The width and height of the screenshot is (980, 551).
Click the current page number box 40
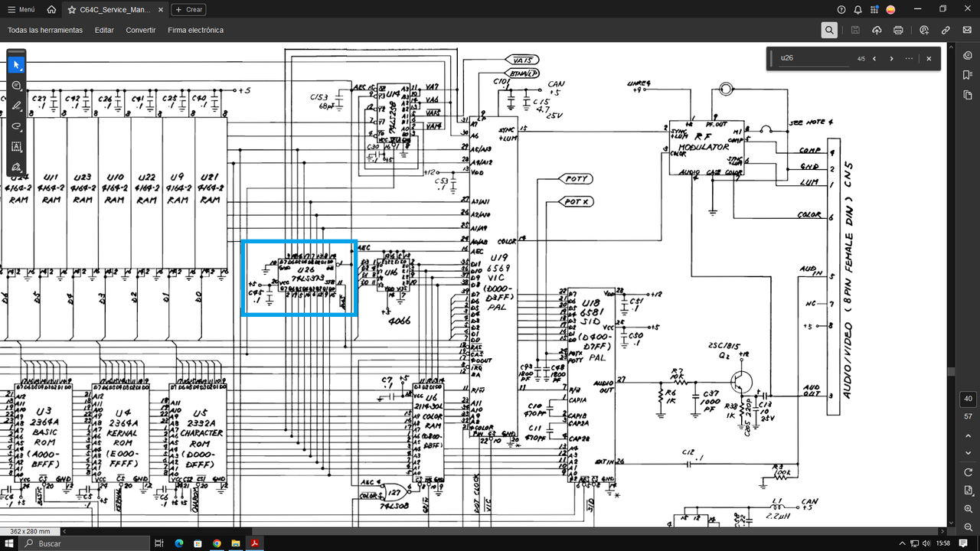[969, 399]
